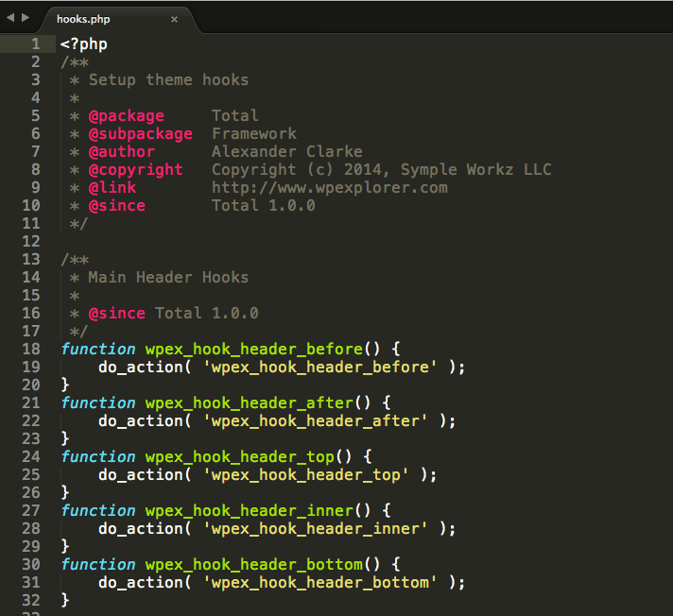Screen dimensions: 673x616
Task: Close the hooks.php tab
Action: (x=174, y=19)
